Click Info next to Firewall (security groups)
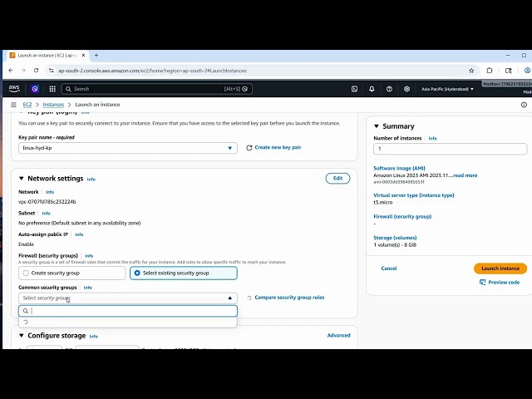This screenshot has width=532, height=399. pyautogui.click(x=89, y=256)
